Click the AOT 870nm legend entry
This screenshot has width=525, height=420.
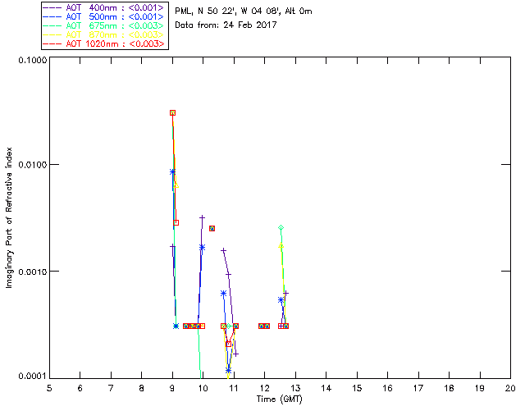click(x=104, y=34)
